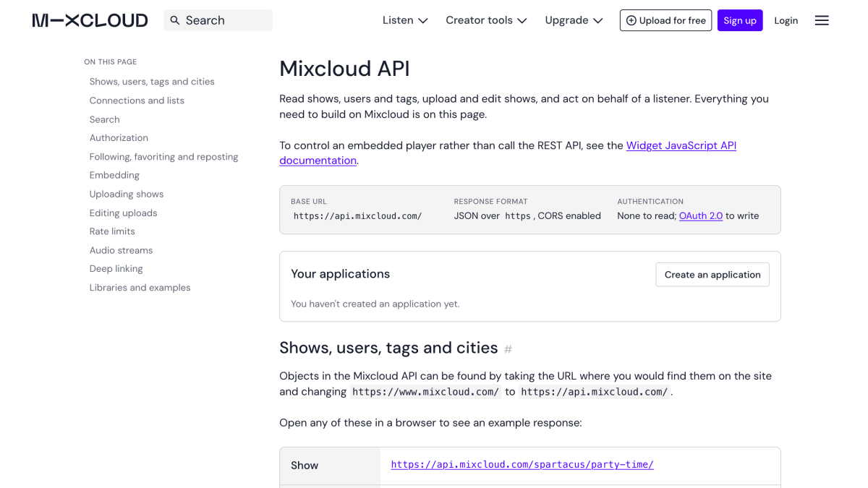Click the 'Your applications' heading
The height and width of the screenshot is (488, 868).
pos(340,274)
